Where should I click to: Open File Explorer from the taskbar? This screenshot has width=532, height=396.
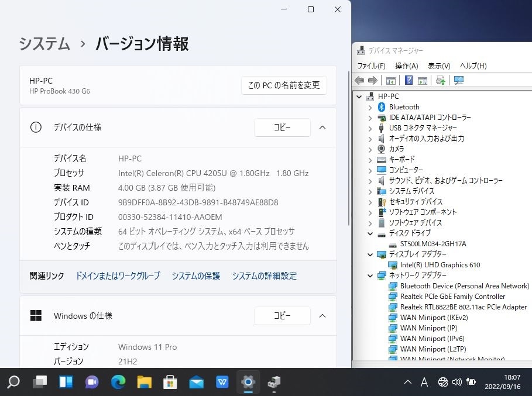pyautogui.click(x=144, y=382)
